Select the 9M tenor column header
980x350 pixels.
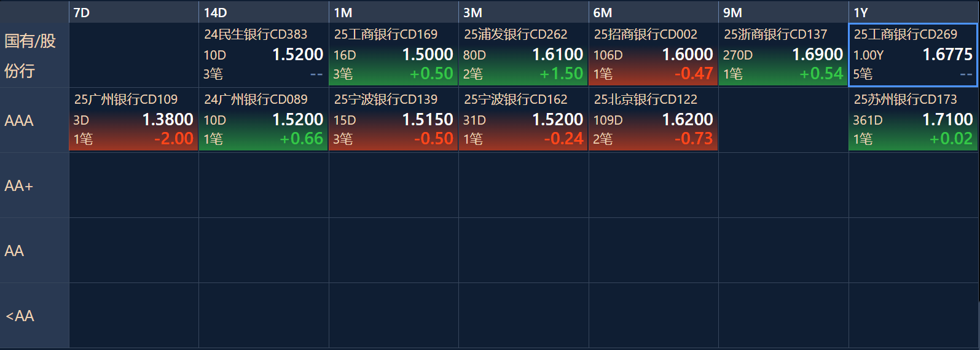[783, 12]
